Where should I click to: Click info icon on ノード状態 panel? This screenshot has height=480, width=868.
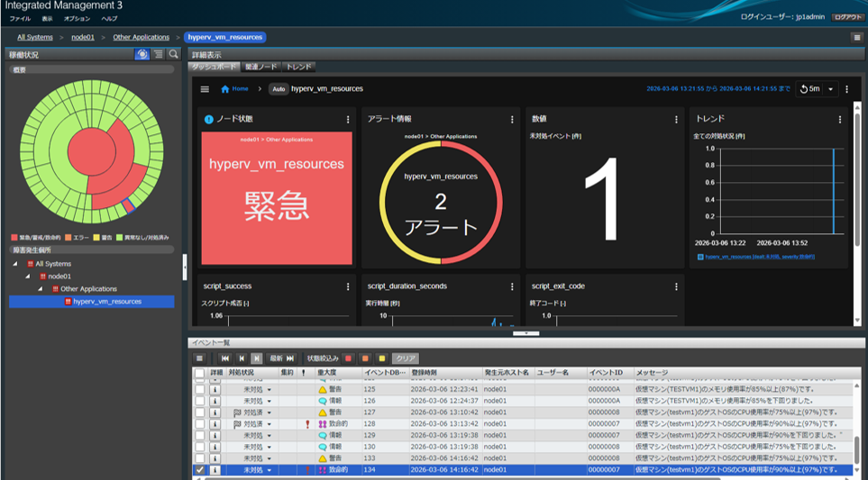[209, 120]
